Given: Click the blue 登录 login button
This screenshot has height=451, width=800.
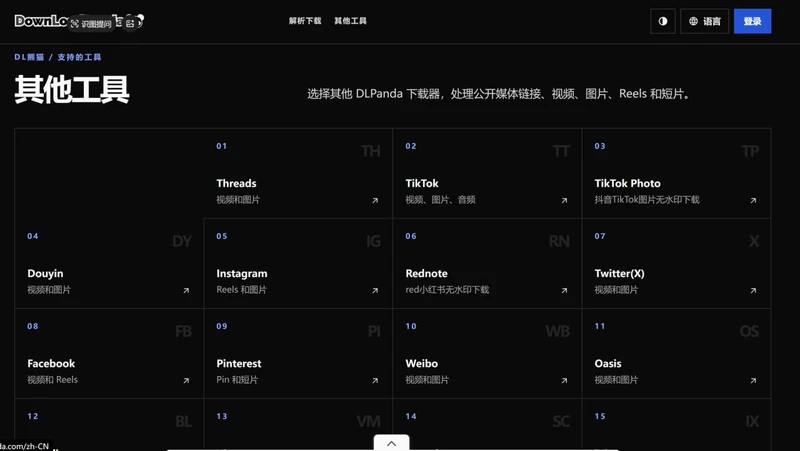Looking at the screenshot, I should click(753, 21).
